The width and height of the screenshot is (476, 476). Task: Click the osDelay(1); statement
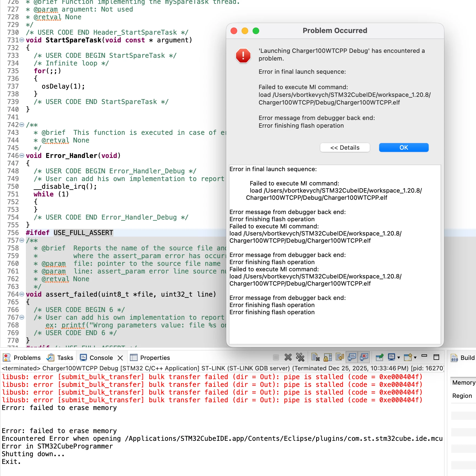(x=63, y=86)
